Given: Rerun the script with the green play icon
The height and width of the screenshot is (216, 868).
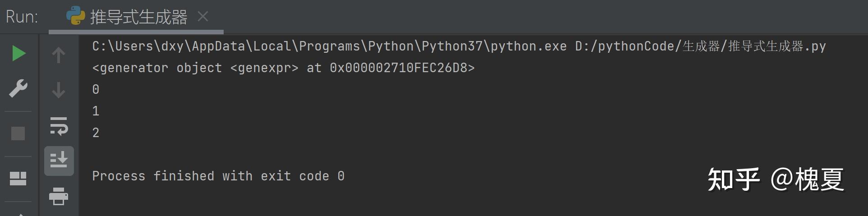Looking at the screenshot, I should (x=18, y=54).
